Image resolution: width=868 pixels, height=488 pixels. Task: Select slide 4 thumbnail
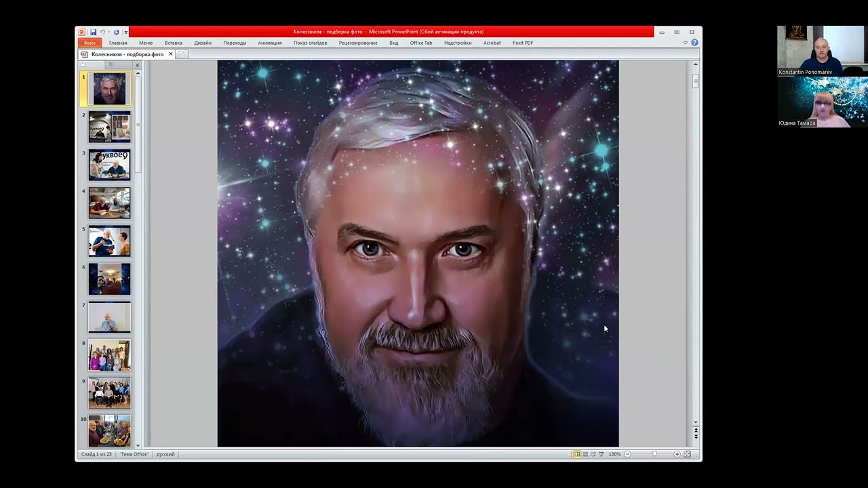(109, 203)
